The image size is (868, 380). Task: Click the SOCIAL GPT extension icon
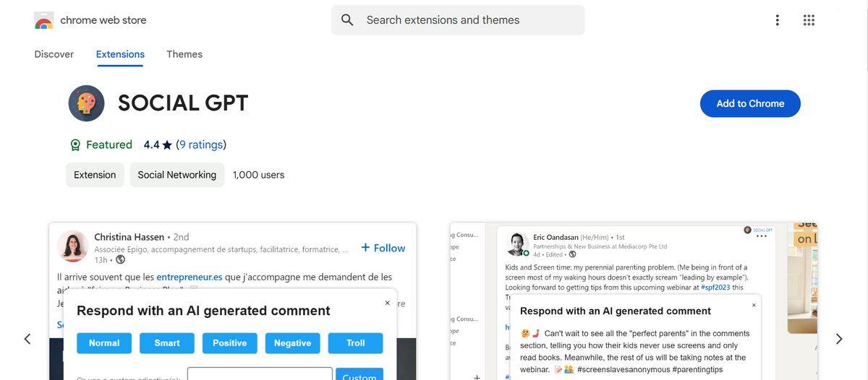(87, 103)
